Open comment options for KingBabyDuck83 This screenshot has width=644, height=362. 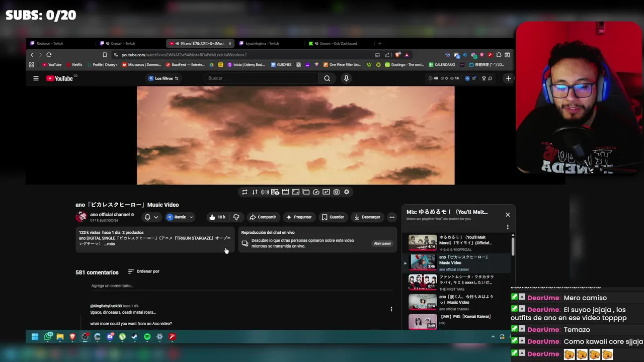pyautogui.click(x=391, y=309)
